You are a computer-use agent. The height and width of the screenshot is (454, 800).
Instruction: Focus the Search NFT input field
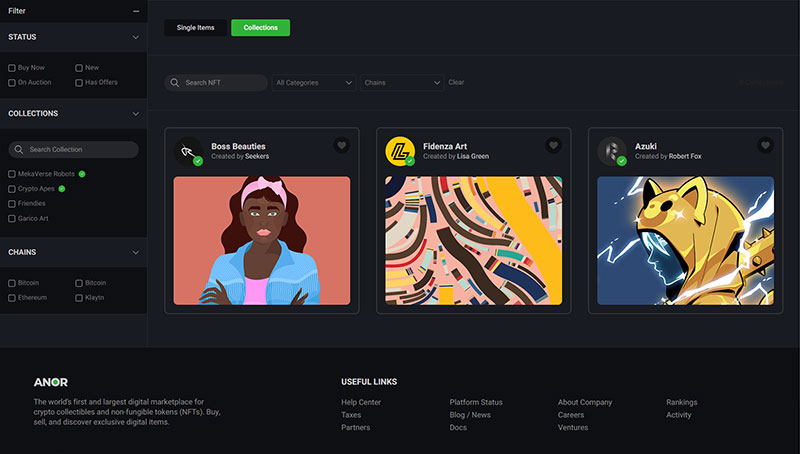coord(216,83)
